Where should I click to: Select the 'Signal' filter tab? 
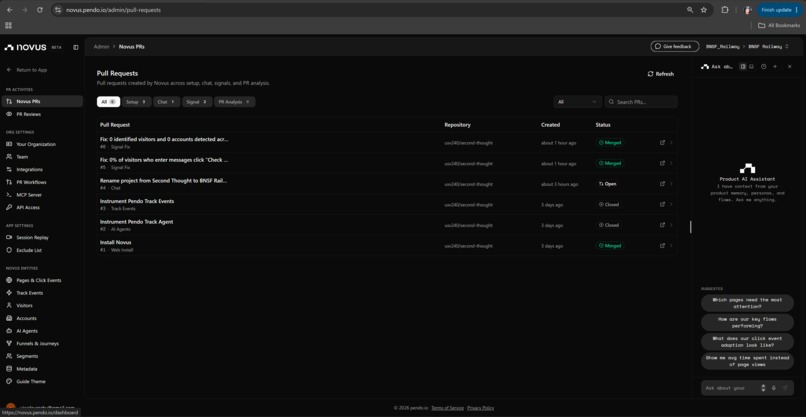pos(197,102)
